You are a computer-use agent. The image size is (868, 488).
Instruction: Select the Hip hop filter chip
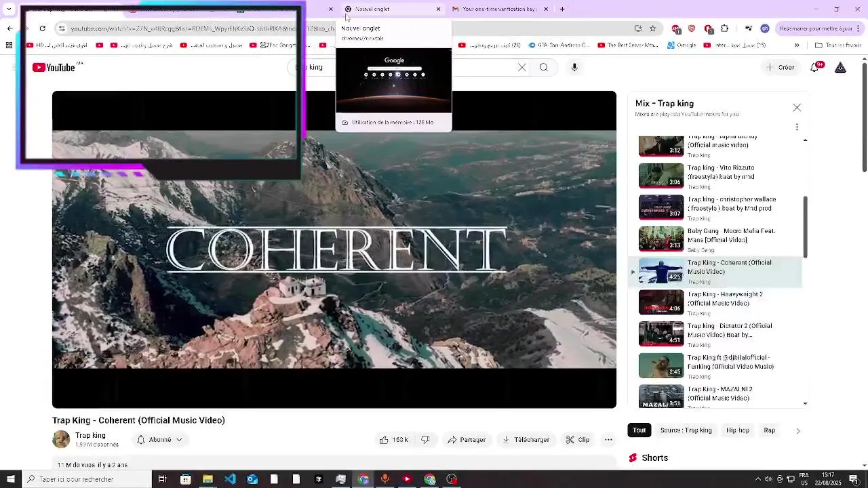click(738, 430)
